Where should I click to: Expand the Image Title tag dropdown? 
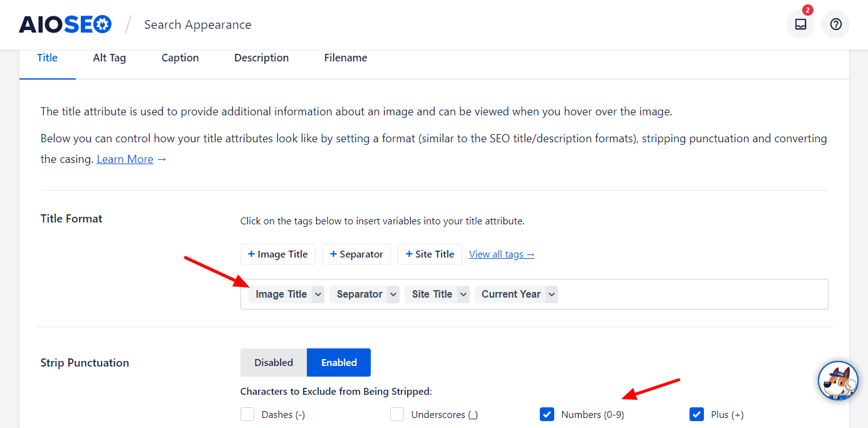pyautogui.click(x=318, y=294)
